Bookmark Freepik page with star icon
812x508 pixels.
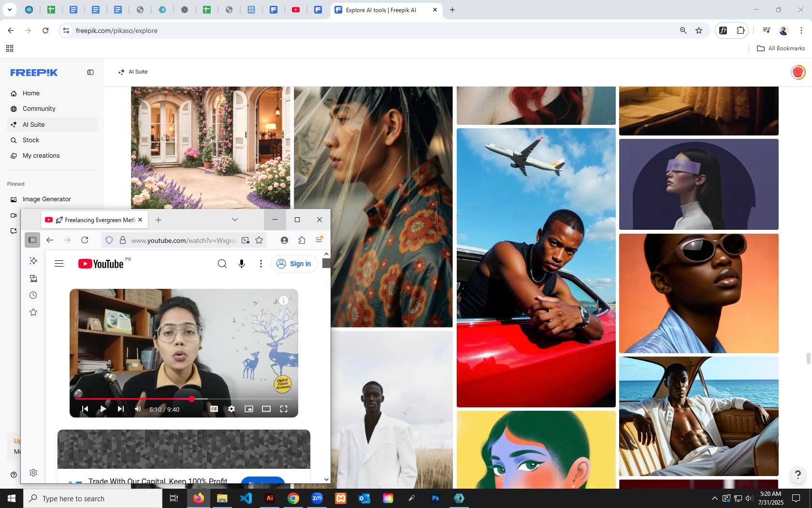699,30
